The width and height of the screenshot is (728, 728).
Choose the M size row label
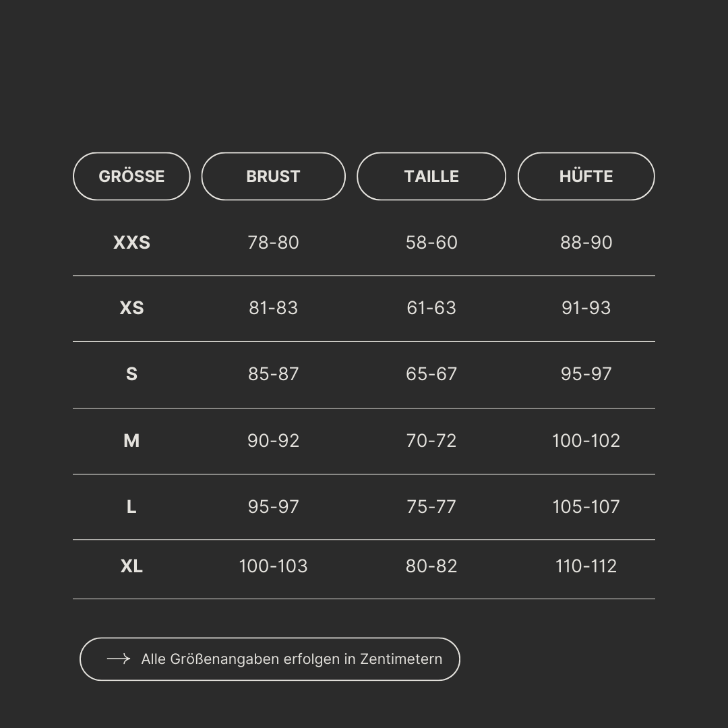click(131, 441)
